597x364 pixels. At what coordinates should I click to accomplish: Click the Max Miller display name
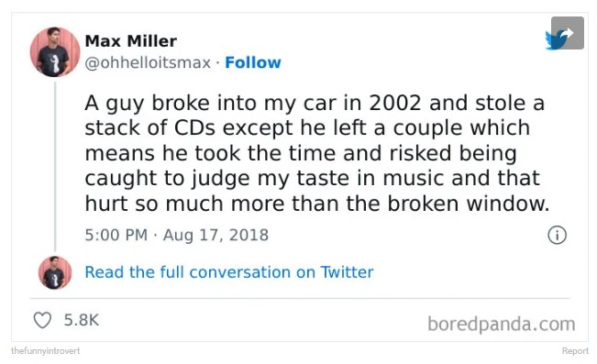click(x=130, y=41)
